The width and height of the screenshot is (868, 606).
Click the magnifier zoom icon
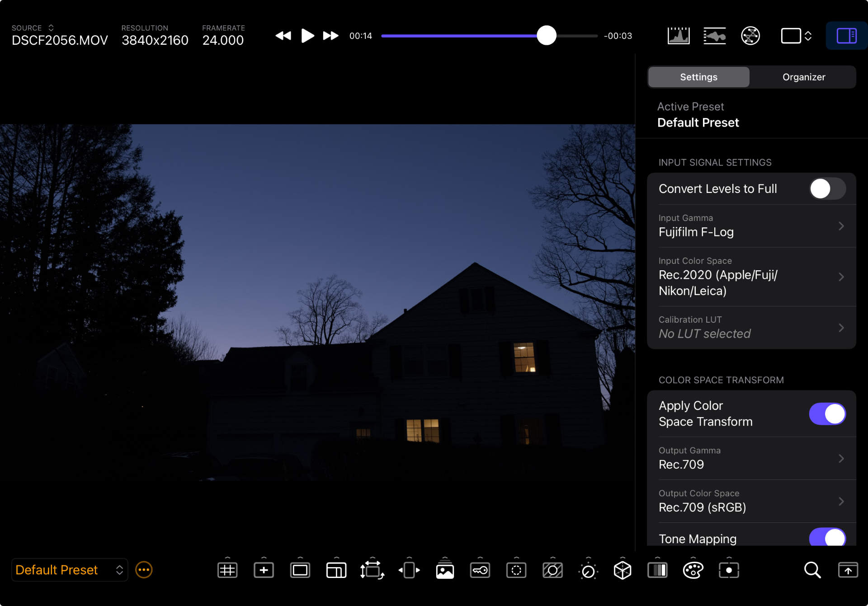coord(812,570)
